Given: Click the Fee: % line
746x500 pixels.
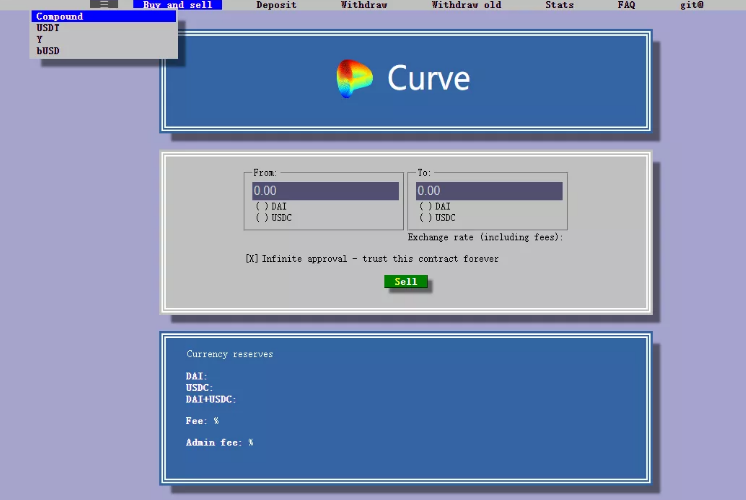Looking at the screenshot, I should (202, 421).
